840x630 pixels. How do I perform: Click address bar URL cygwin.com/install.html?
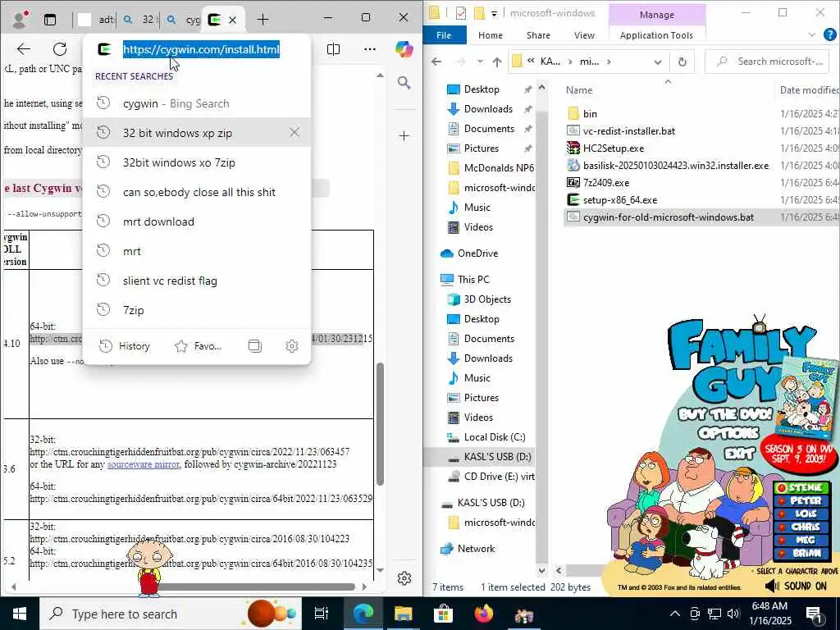coord(201,49)
